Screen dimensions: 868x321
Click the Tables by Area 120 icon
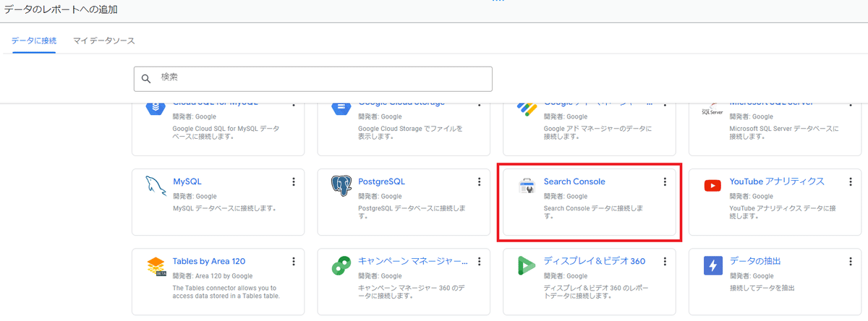[x=156, y=267]
